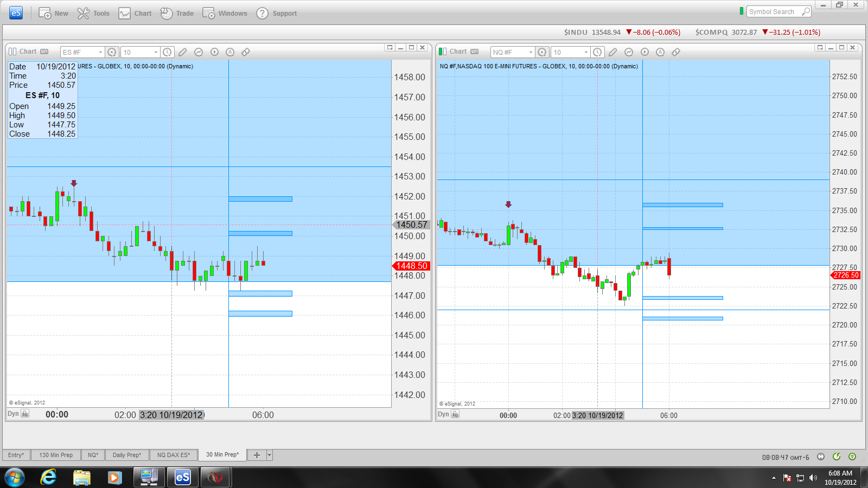Click the Symbol Search magnifier icon
The width and height of the screenshot is (868, 488).
click(x=806, y=12)
